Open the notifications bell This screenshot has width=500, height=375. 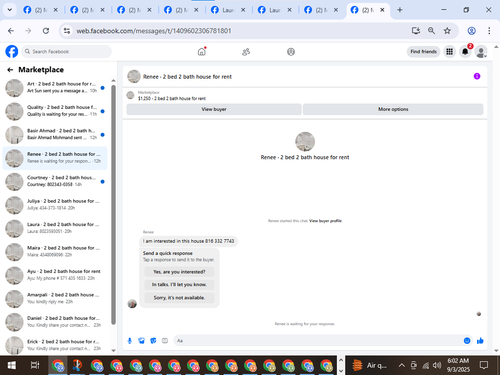(x=465, y=52)
